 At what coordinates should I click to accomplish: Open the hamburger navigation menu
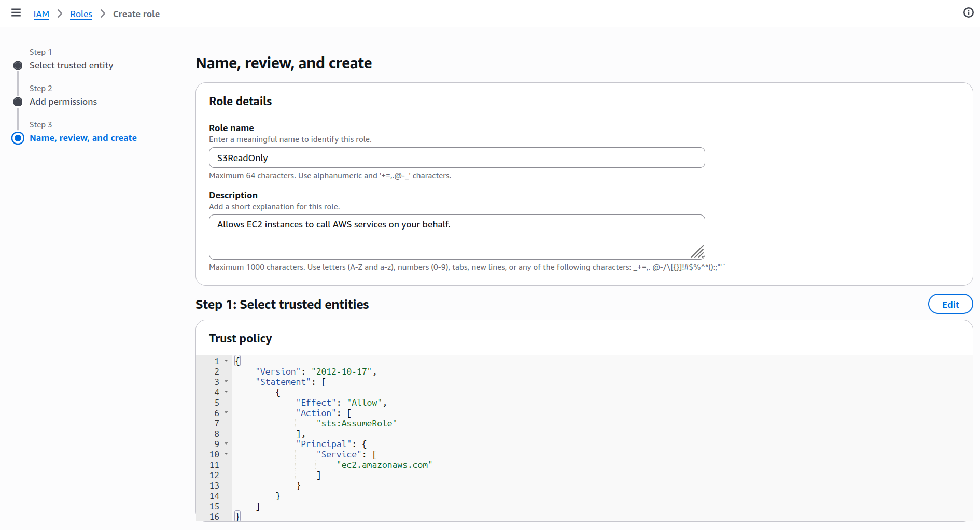[16, 13]
